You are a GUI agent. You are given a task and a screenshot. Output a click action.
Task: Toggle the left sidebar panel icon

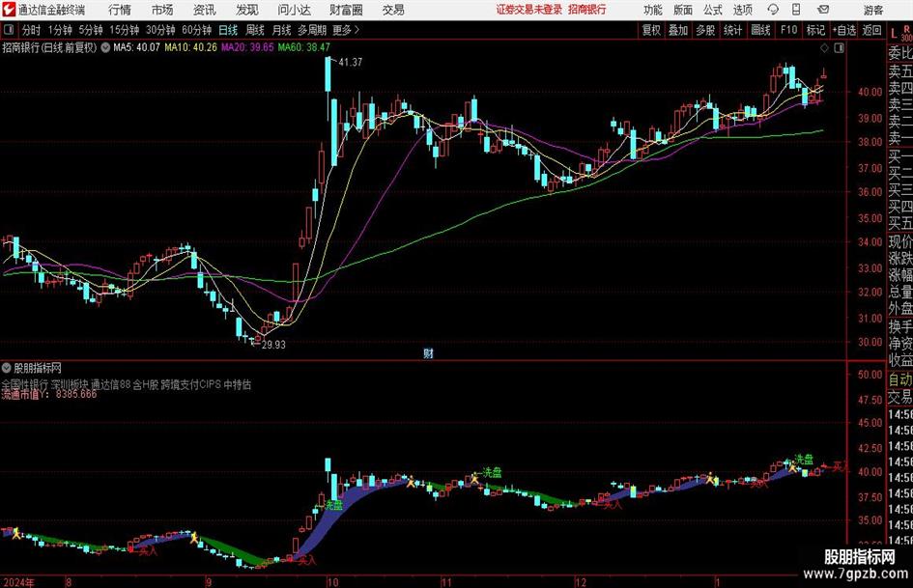coord(8,30)
